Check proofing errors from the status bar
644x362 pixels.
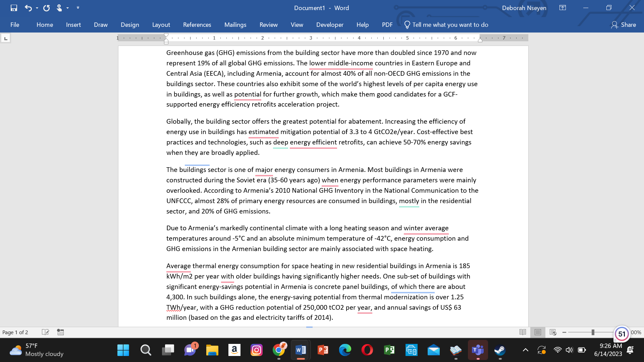(x=46, y=332)
